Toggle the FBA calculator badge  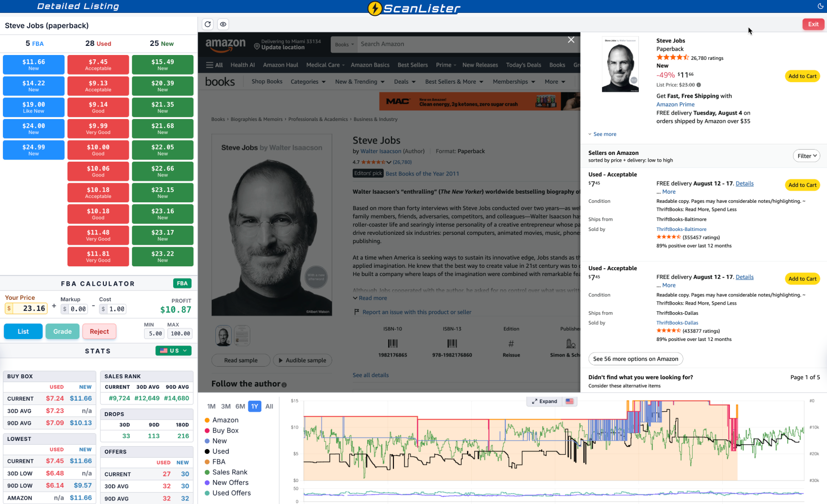pyautogui.click(x=182, y=284)
